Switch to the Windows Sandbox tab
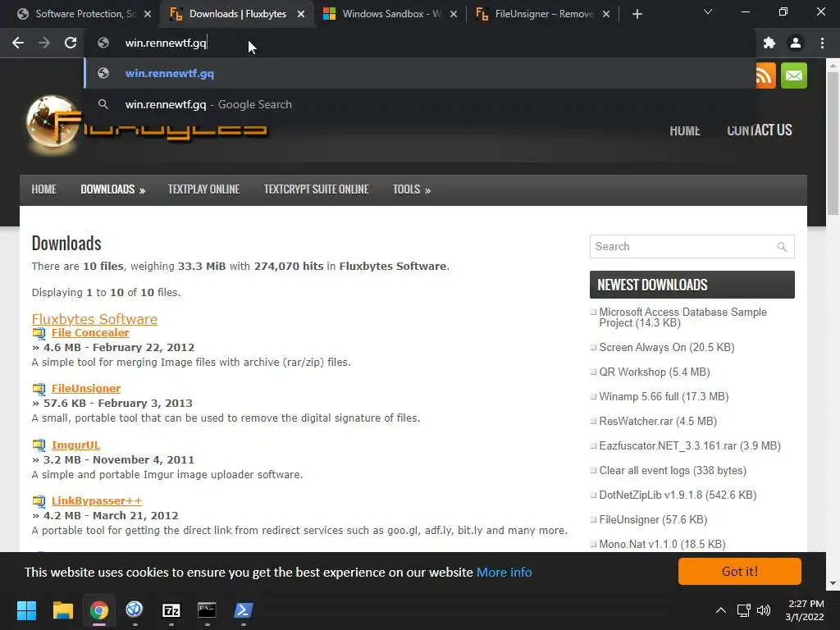 point(390,14)
